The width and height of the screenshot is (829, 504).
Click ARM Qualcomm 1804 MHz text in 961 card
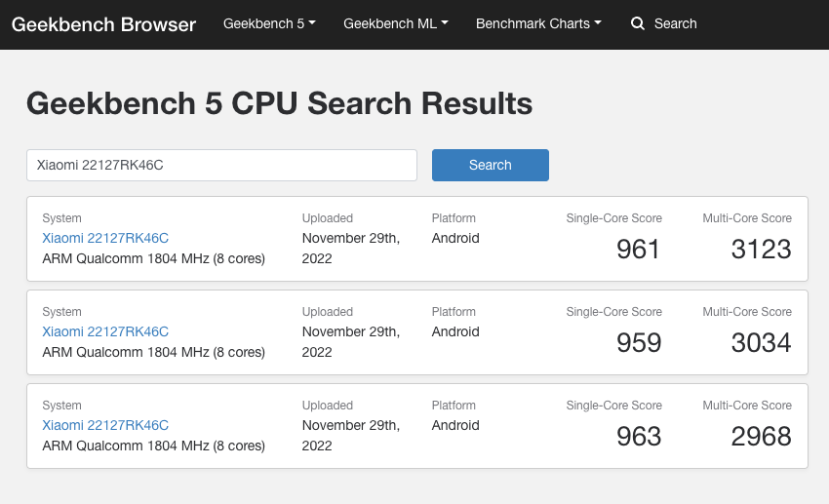(153, 259)
